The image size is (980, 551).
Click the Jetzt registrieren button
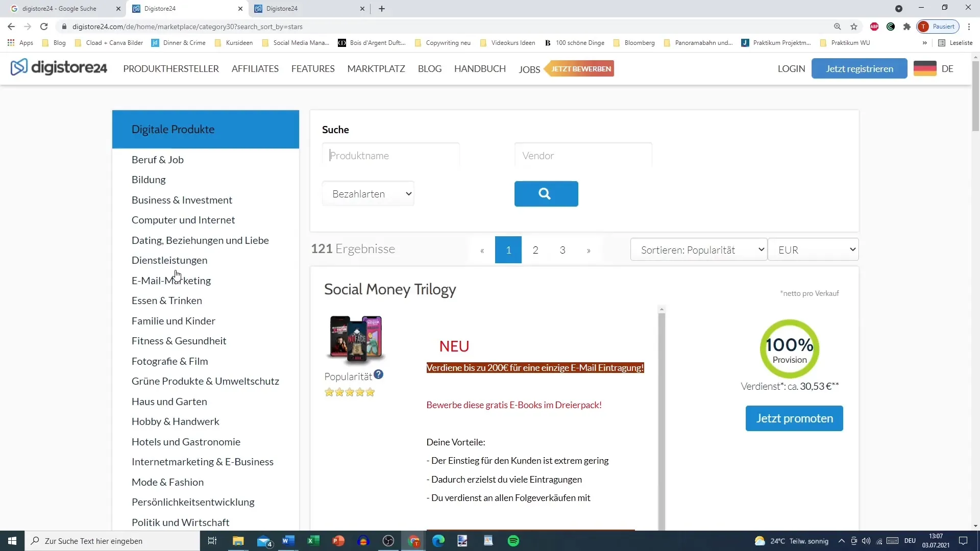[x=860, y=68]
